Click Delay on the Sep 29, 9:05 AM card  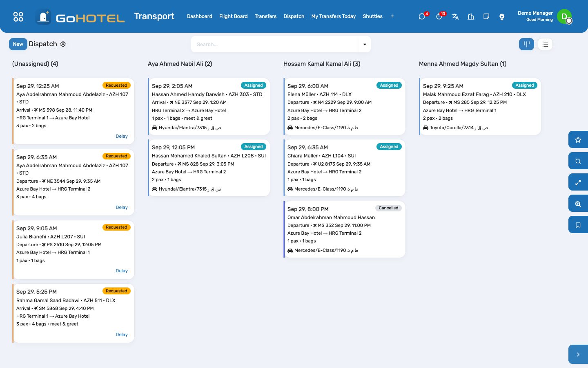122,271
